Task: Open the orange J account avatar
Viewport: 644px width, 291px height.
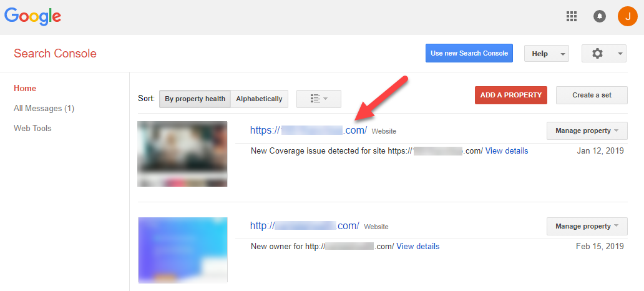Action: click(x=628, y=16)
